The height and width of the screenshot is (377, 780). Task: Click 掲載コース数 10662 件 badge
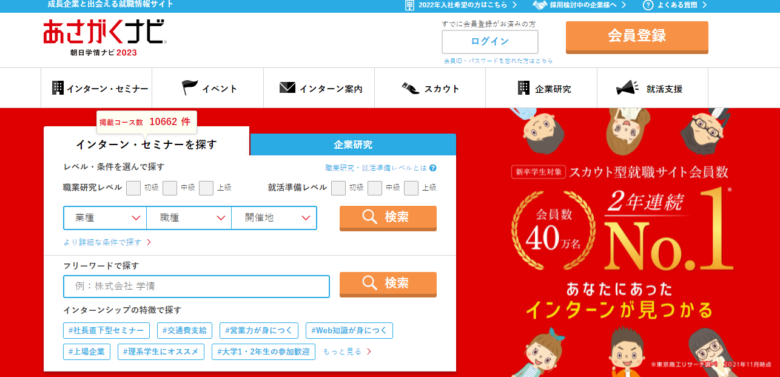click(146, 122)
